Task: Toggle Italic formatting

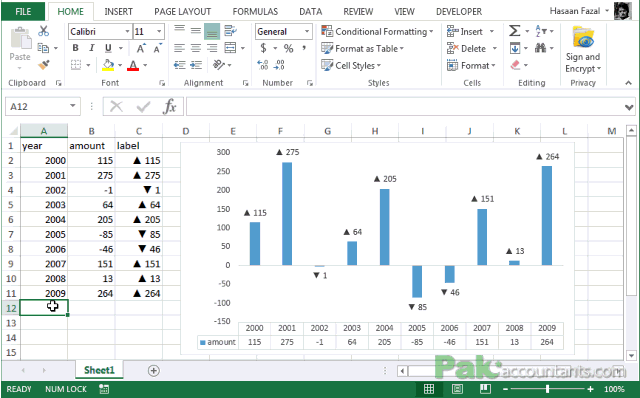Action: [91, 48]
